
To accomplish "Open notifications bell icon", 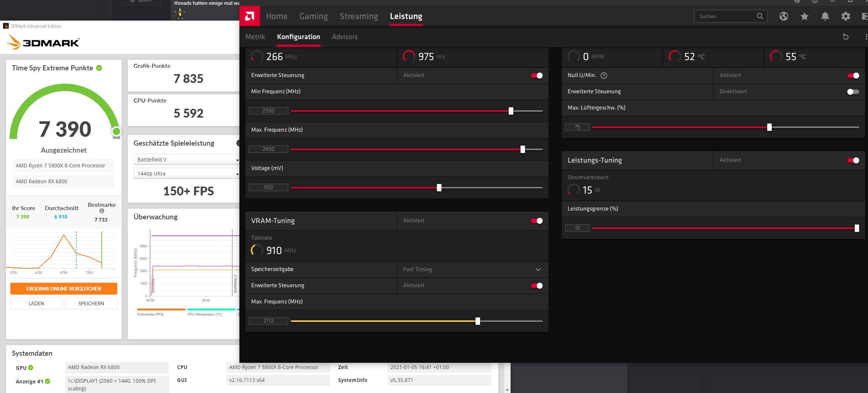I will coord(825,16).
